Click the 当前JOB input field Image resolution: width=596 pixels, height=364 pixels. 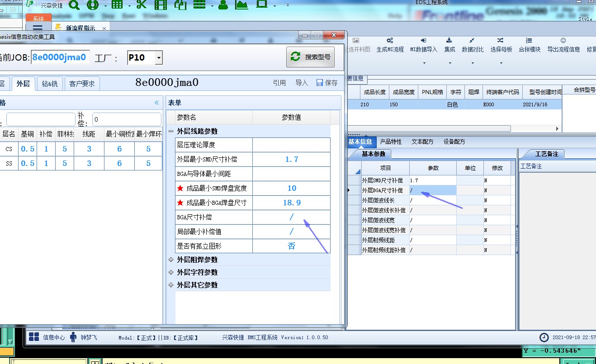61,57
